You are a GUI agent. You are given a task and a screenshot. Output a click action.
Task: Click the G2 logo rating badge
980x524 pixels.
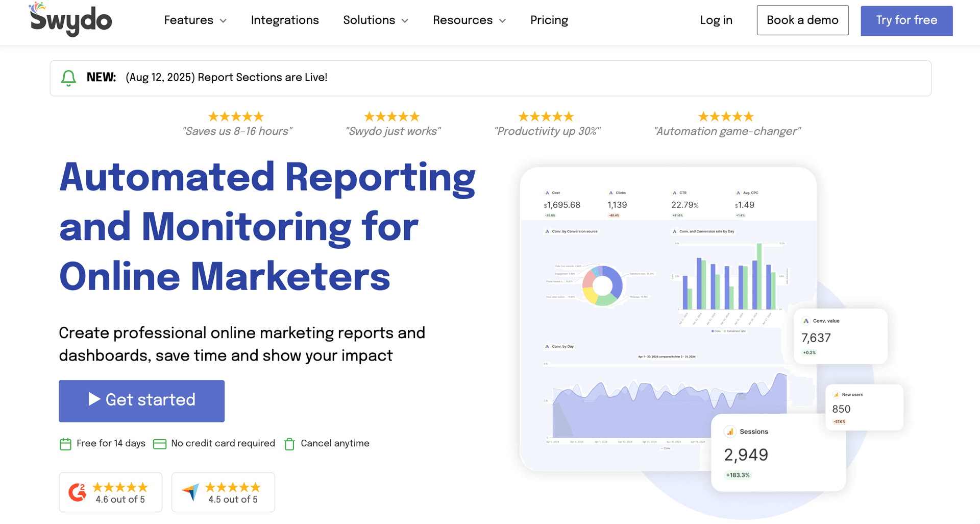coord(78,492)
